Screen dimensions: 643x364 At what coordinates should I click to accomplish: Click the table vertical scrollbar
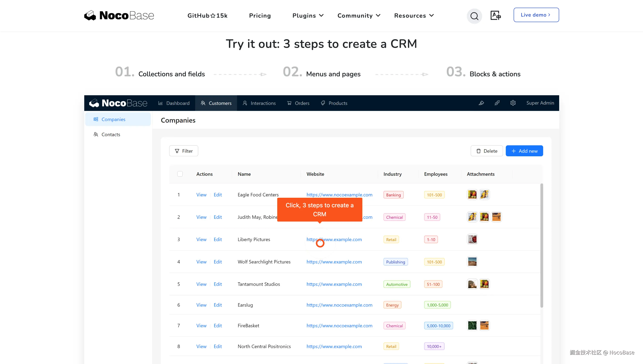(542, 245)
